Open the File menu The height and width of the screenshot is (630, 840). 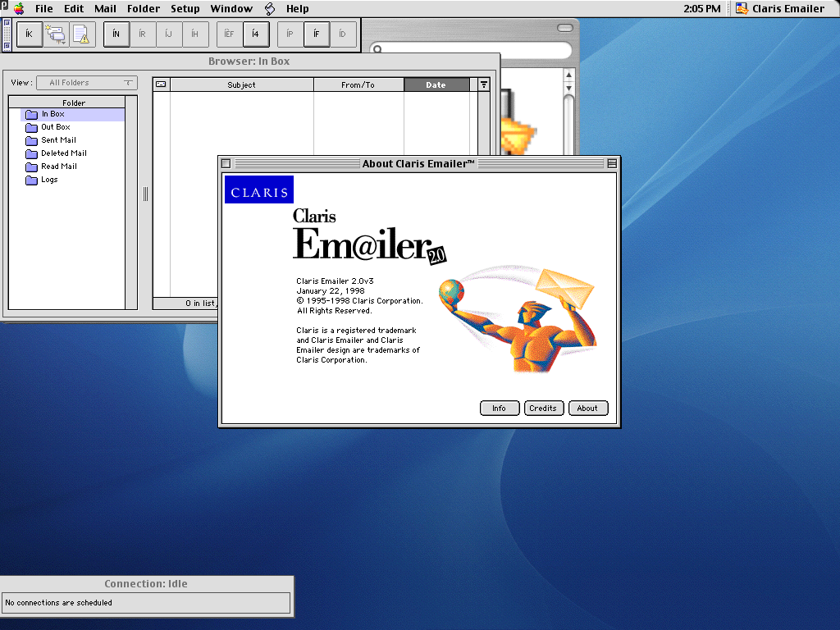click(44, 8)
